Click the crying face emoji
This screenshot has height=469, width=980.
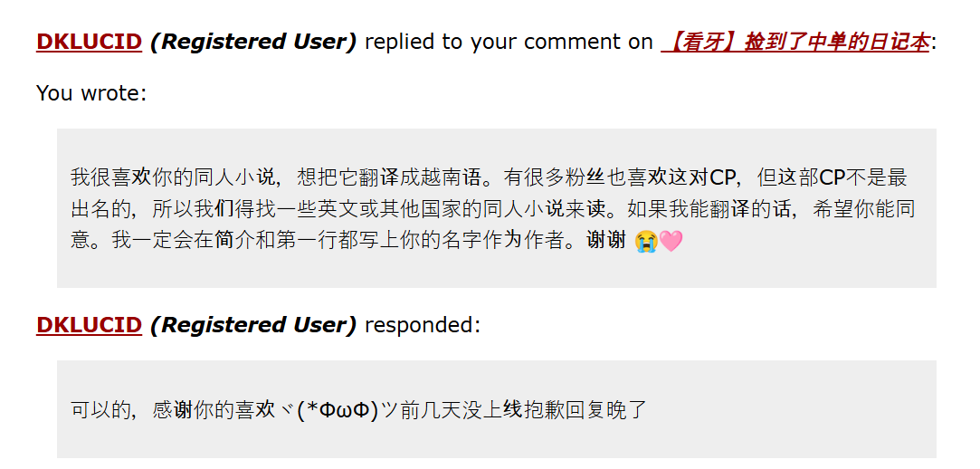[x=645, y=242]
